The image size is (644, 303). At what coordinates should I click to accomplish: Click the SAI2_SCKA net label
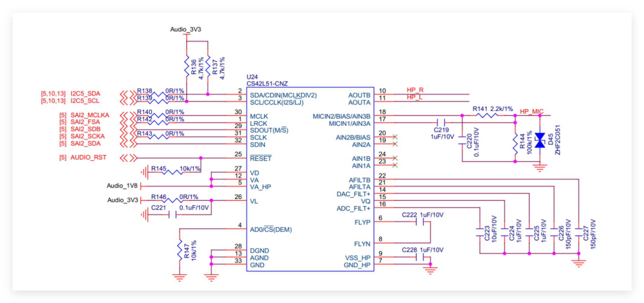click(87, 136)
